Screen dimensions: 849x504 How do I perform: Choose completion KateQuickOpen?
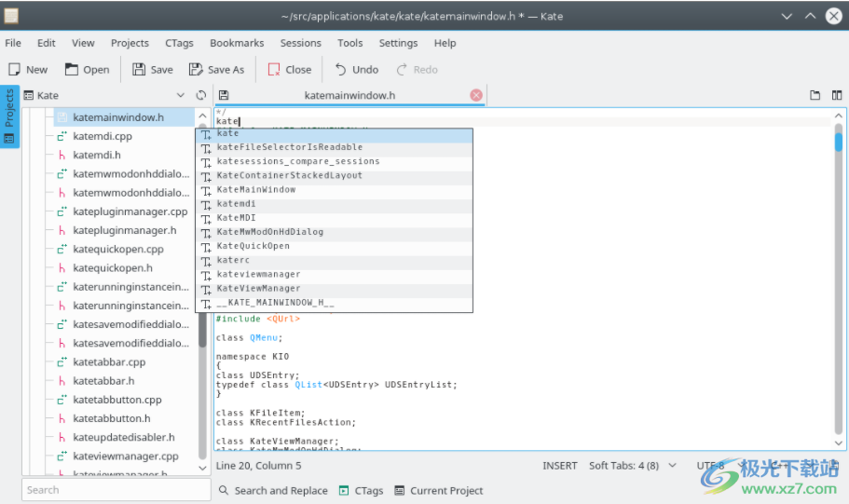click(334, 246)
